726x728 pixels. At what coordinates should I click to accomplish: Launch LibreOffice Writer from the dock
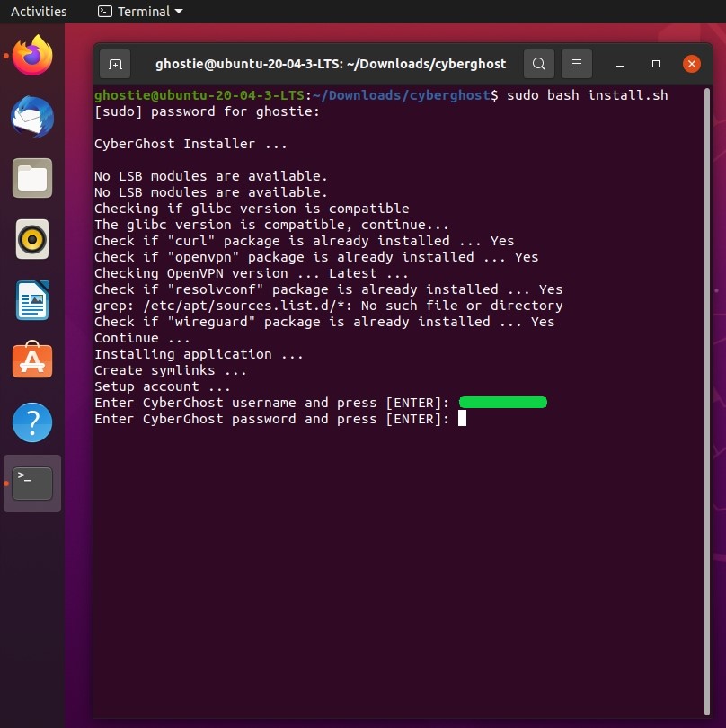coord(32,300)
